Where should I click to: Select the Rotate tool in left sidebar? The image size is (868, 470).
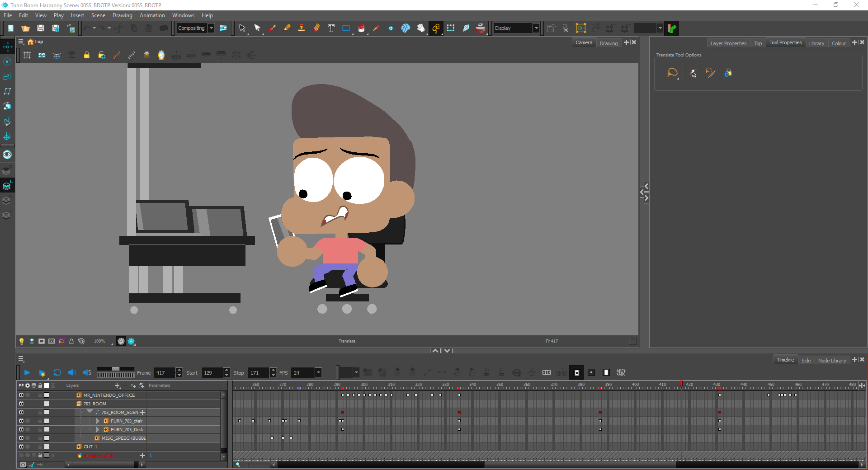[7, 61]
